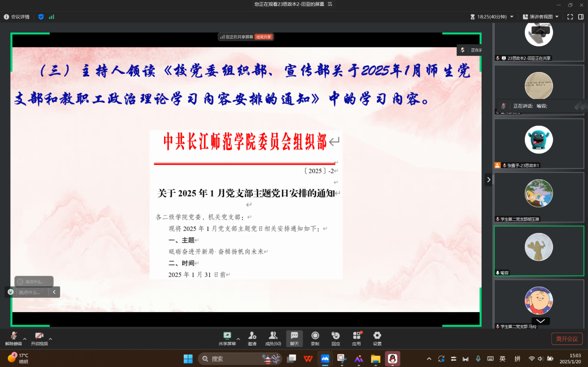
Task: Open 会议详情 meeting details
Action: [17, 17]
